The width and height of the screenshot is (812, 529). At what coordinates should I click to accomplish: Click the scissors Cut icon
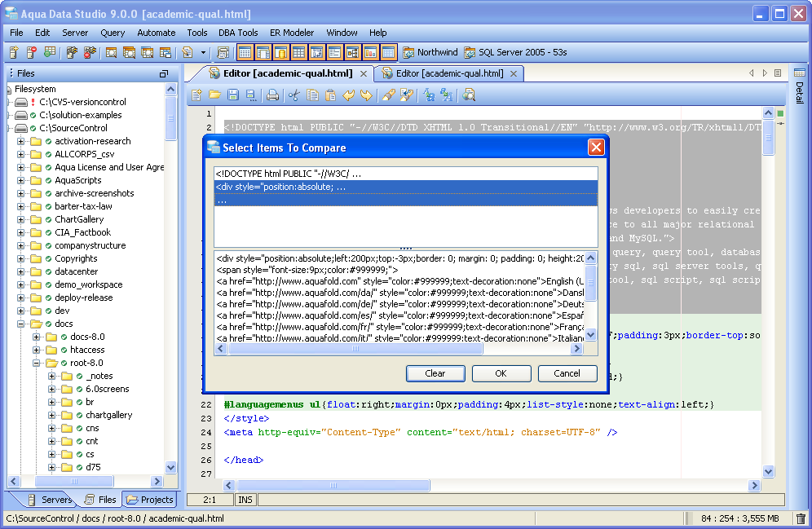[293, 95]
